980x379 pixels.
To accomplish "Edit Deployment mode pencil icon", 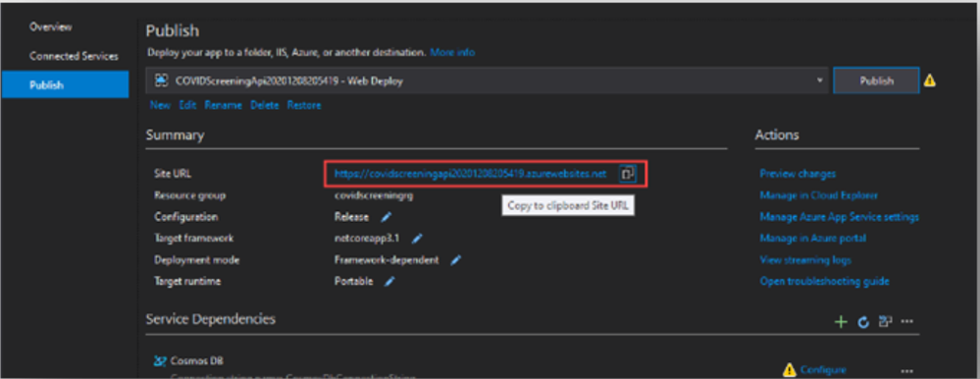I will 455,259.
